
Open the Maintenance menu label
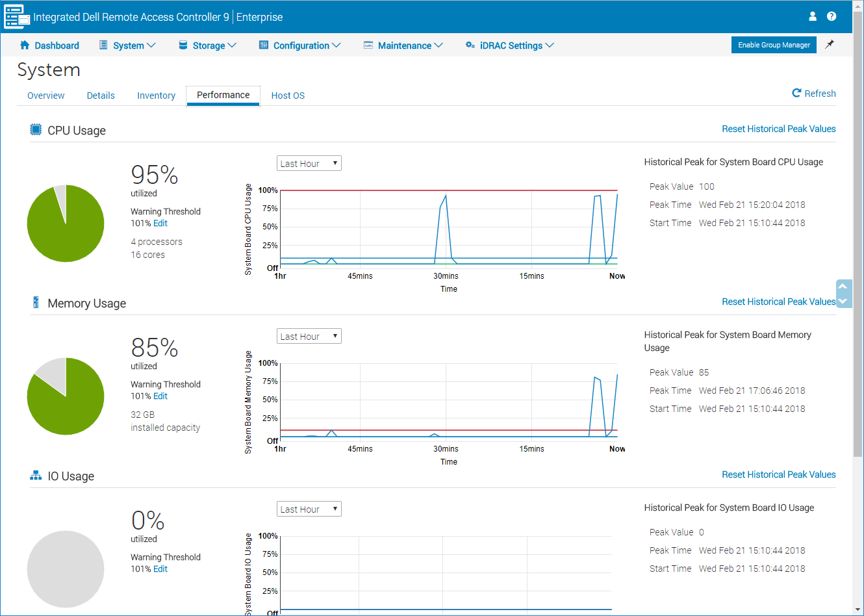click(x=405, y=45)
